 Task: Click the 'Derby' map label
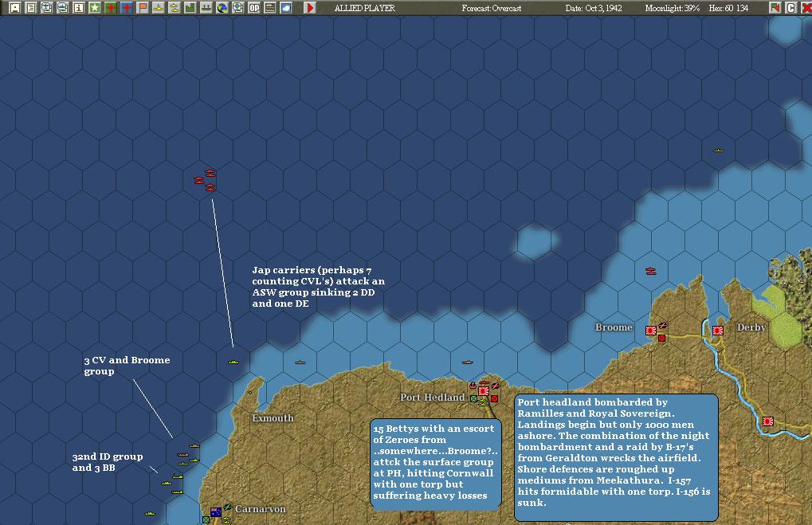pos(751,327)
